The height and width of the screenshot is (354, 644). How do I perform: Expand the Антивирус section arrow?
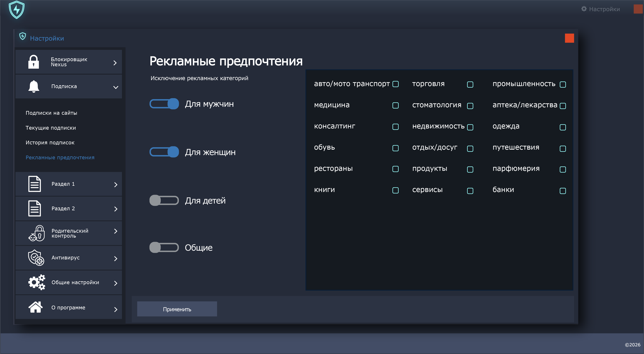pos(116,259)
